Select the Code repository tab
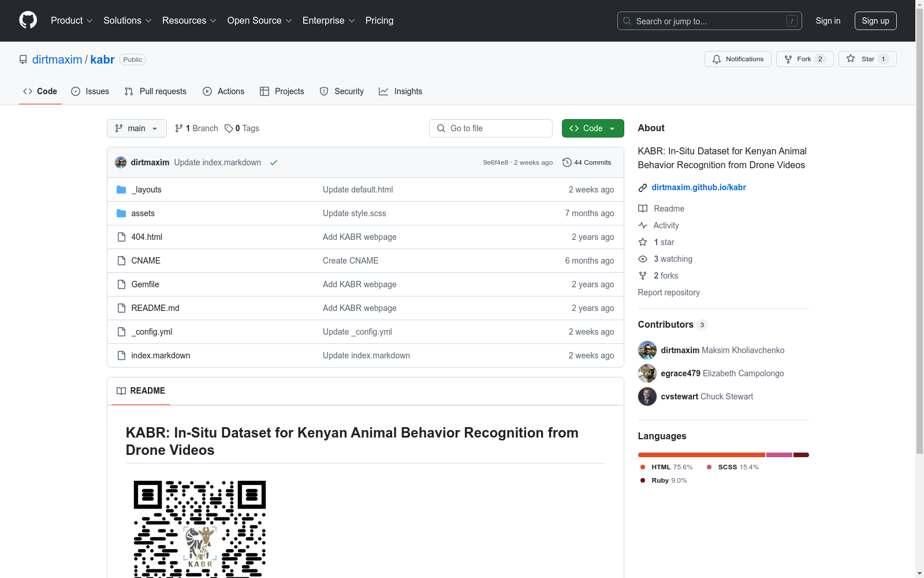Viewport: 924px width, 578px height. click(40, 91)
